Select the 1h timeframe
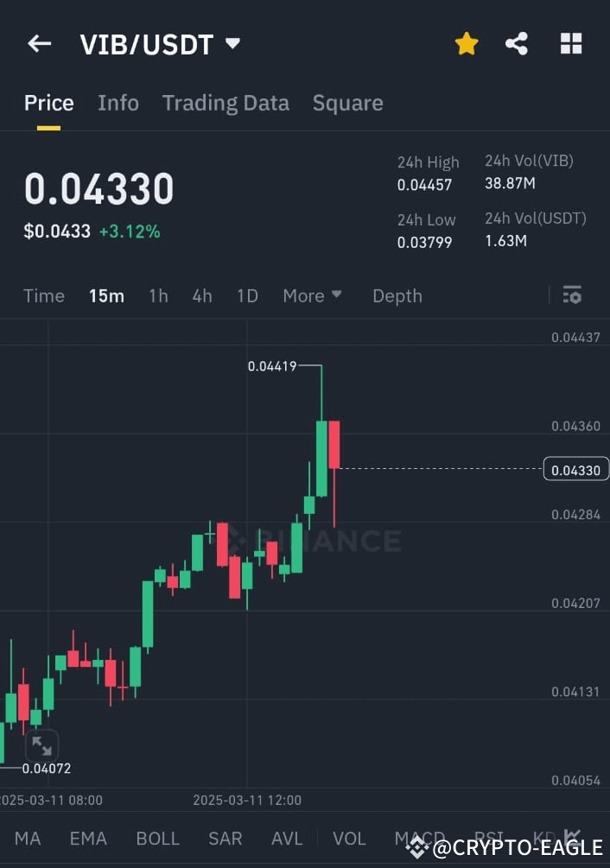The width and height of the screenshot is (610, 868). [x=158, y=295]
